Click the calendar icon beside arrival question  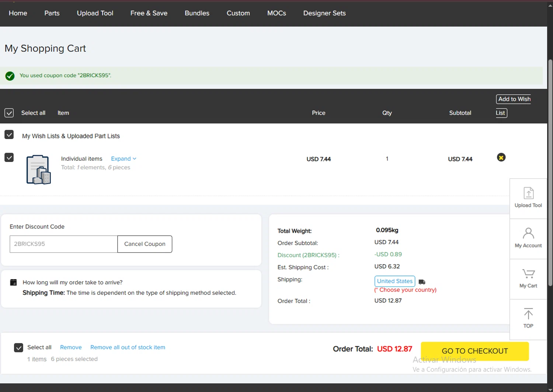[14, 282]
